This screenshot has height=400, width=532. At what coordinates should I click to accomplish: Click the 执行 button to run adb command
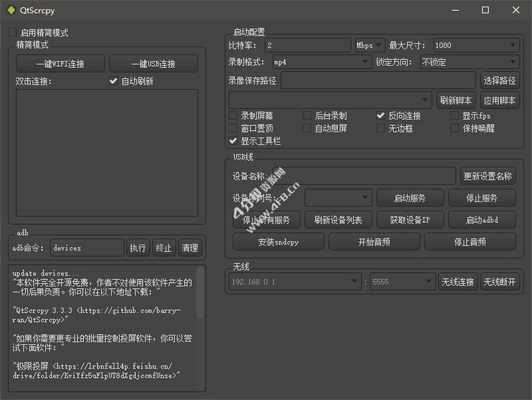pos(138,248)
